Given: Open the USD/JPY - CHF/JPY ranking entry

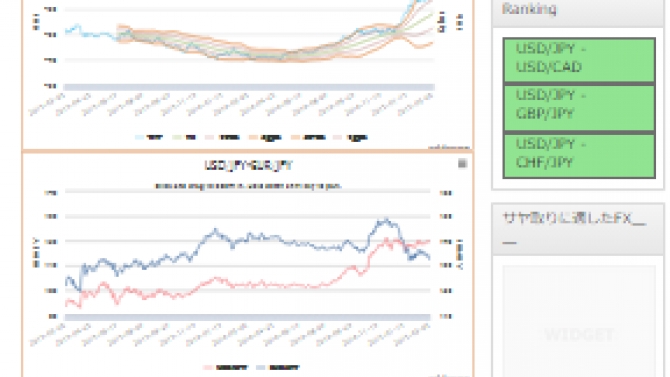Looking at the screenshot, I should [579, 156].
